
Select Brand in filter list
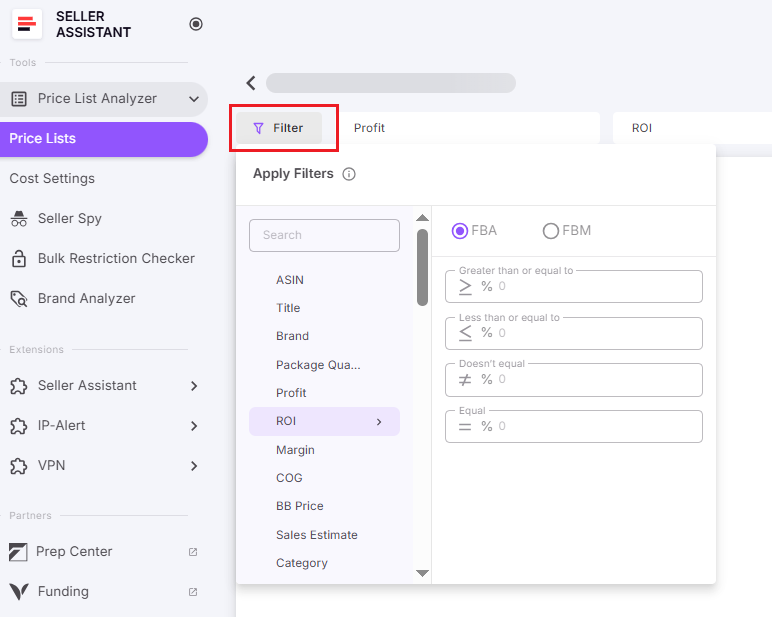292,336
